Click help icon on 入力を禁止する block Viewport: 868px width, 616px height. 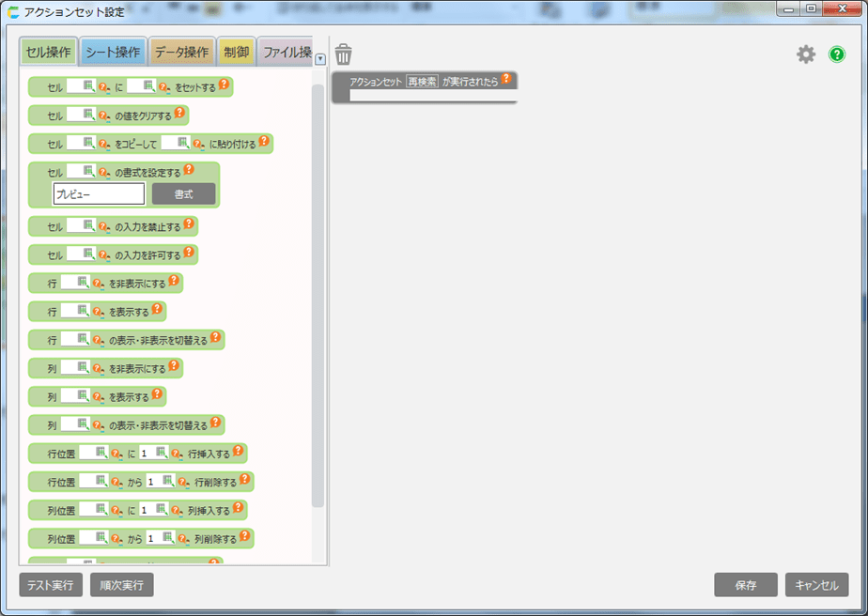point(189,224)
